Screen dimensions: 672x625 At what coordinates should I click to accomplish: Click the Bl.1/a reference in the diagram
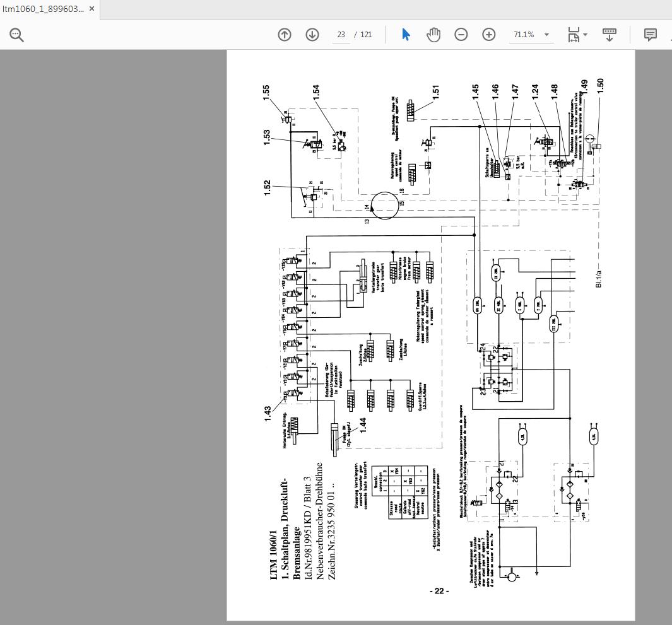click(598, 276)
